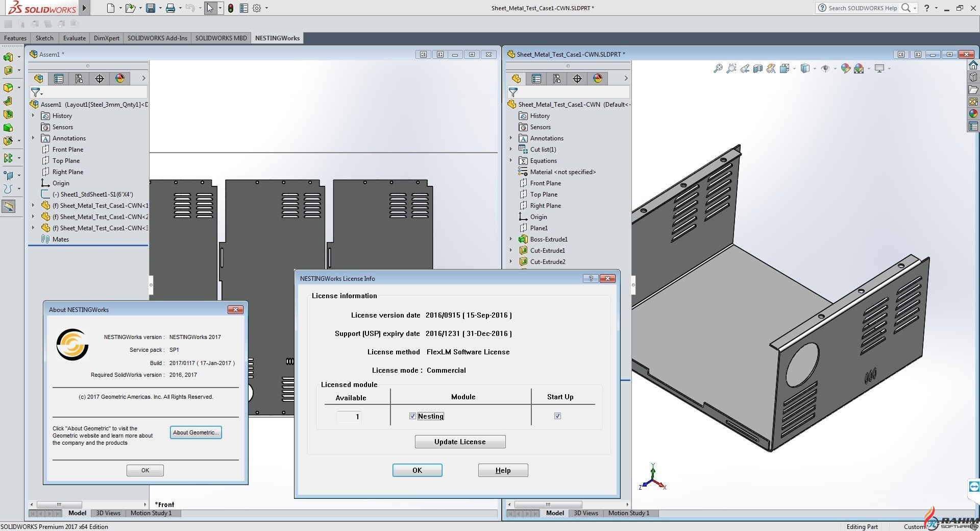
Task: Toggle the Start Up checkbox
Action: pos(557,416)
